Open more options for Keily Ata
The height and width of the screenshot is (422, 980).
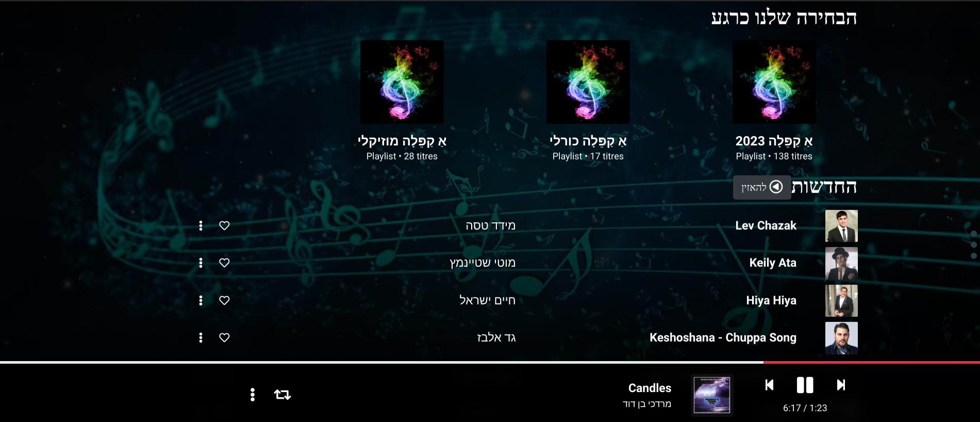[x=201, y=263]
